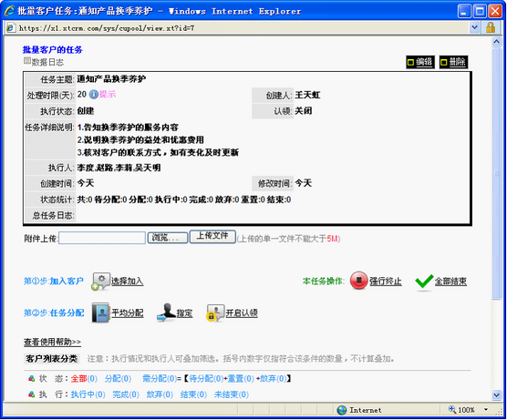This screenshot has width=507, height=420.
Task: Click the 指定 person-with-arrow icon
Action: [166, 312]
